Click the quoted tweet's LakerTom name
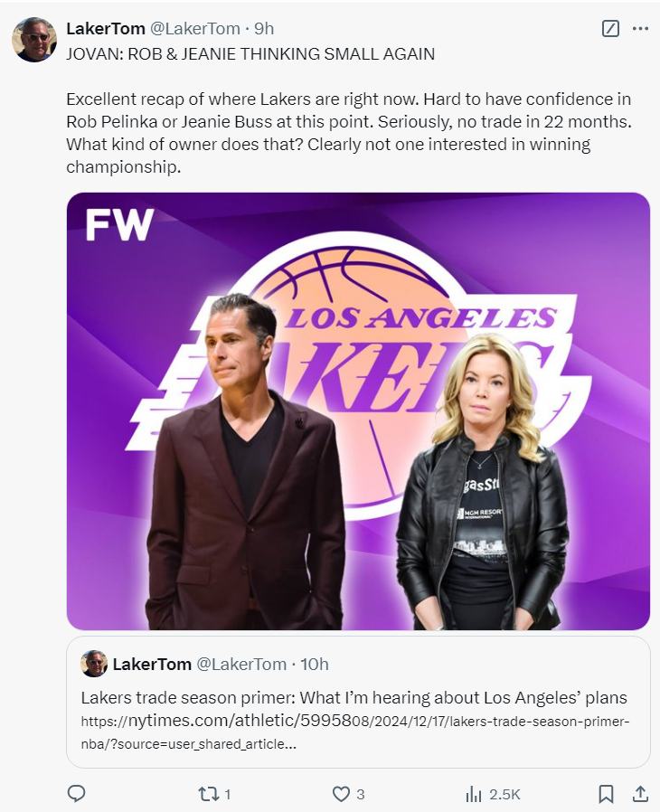This screenshot has width=660, height=812. 152,664
